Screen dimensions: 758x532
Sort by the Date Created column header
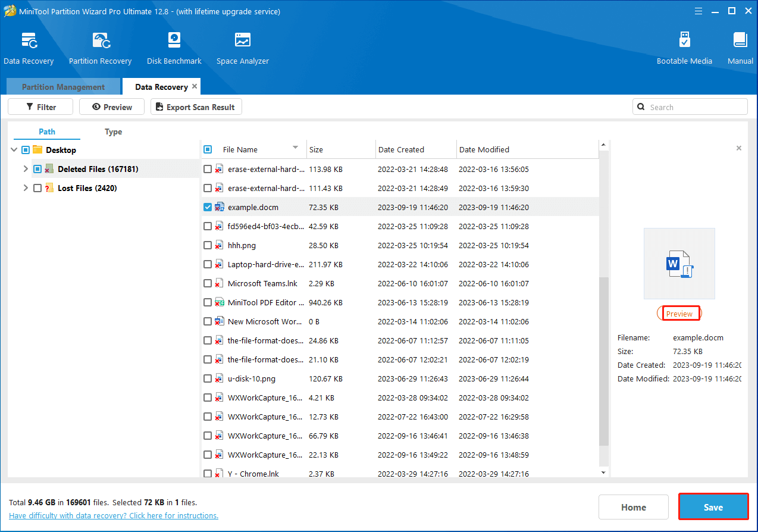click(x=416, y=149)
